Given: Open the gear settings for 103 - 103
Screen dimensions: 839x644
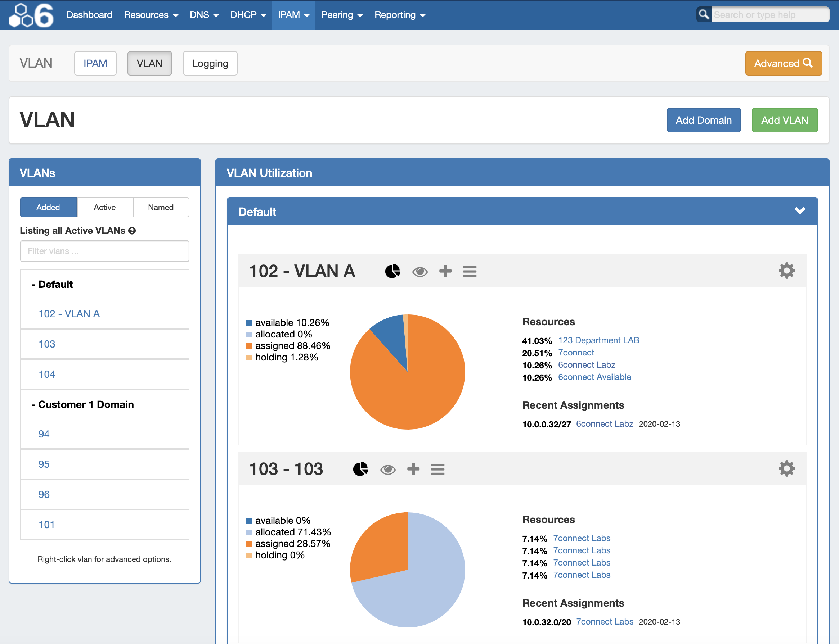Looking at the screenshot, I should pos(786,468).
